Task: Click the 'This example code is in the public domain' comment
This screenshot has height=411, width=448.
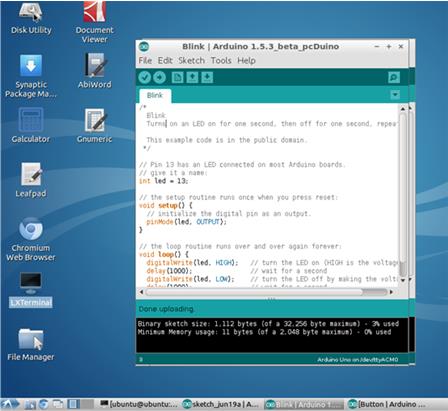Action: 227,140
